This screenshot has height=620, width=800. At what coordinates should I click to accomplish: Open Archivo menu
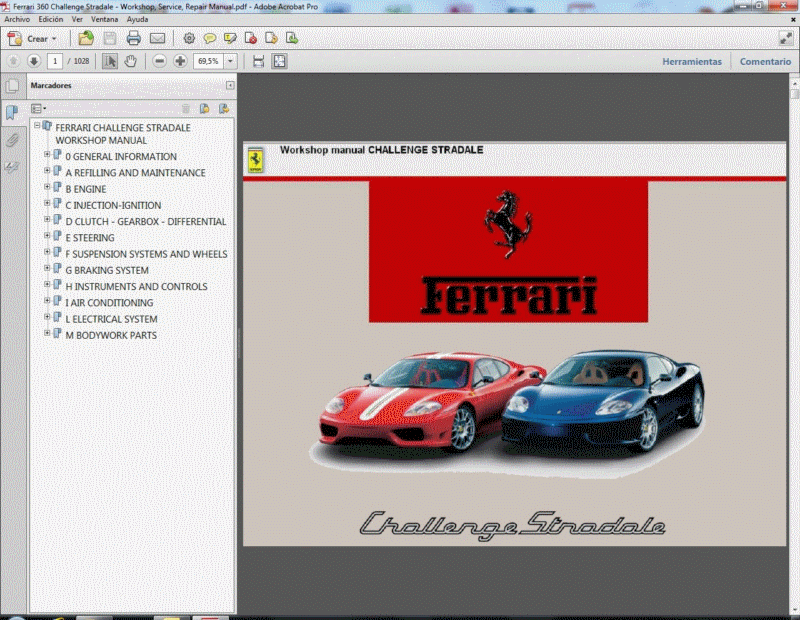click(x=17, y=19)
